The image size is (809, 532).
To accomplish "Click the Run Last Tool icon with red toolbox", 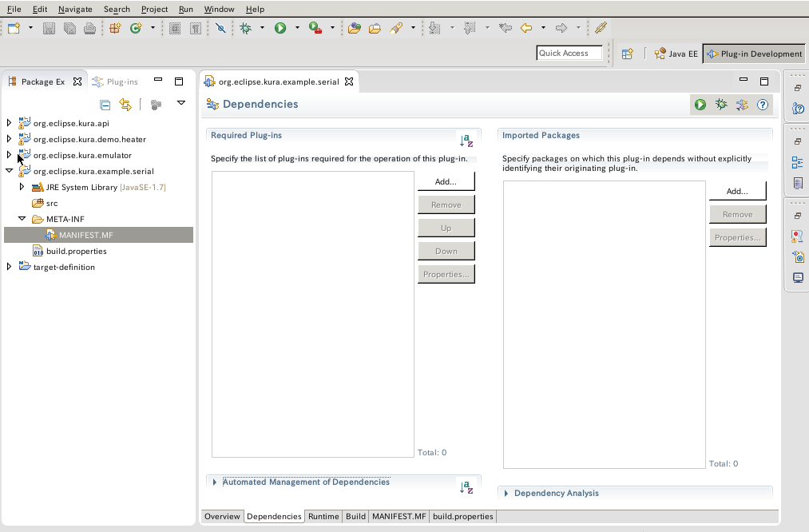I will (x=315, y=29).
